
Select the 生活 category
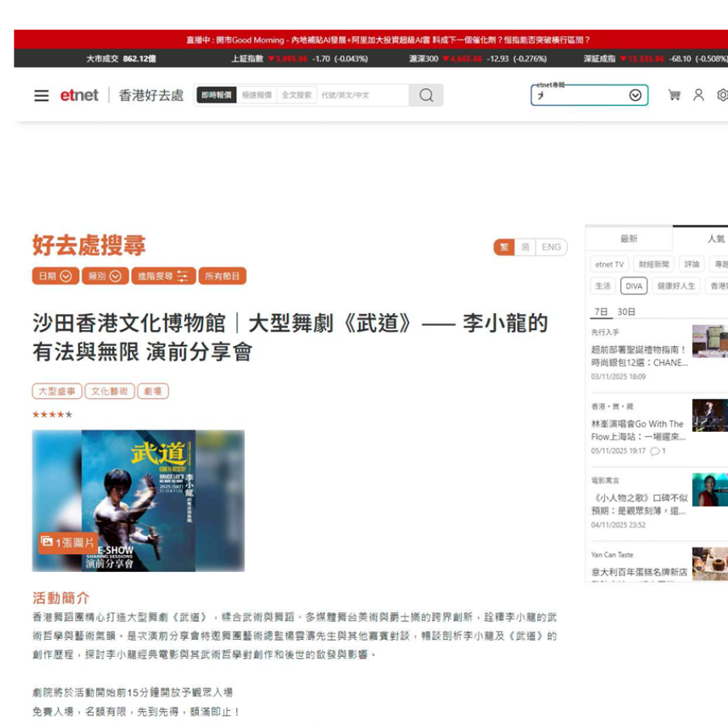click(x=603, y=286)
